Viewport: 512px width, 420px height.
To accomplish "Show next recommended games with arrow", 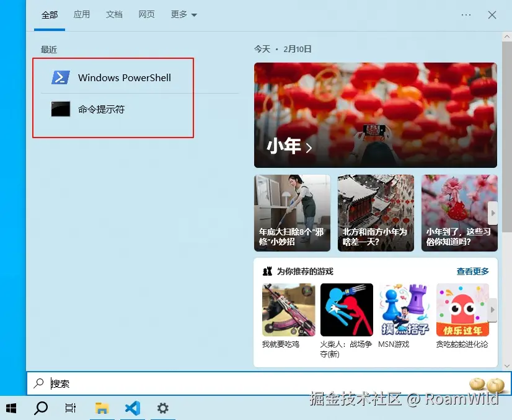I will click(x=492, y=309).
